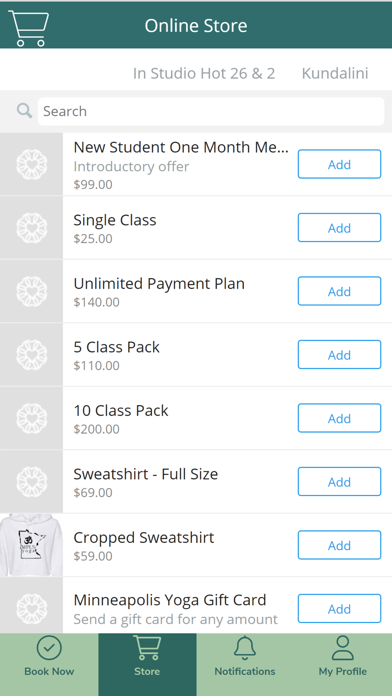Add Minneapolis Yoga Gift Card to cart
Screen dimensions: 392x696
pyautogui.click(x=339, y=609)
